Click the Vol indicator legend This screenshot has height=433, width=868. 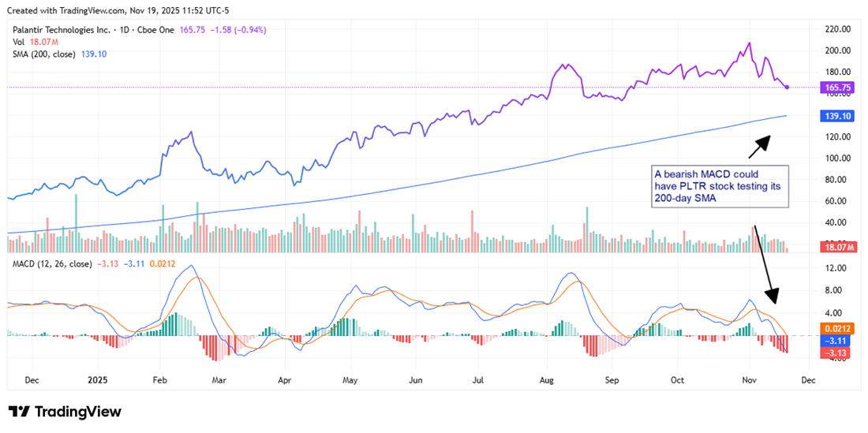point(18,42)
